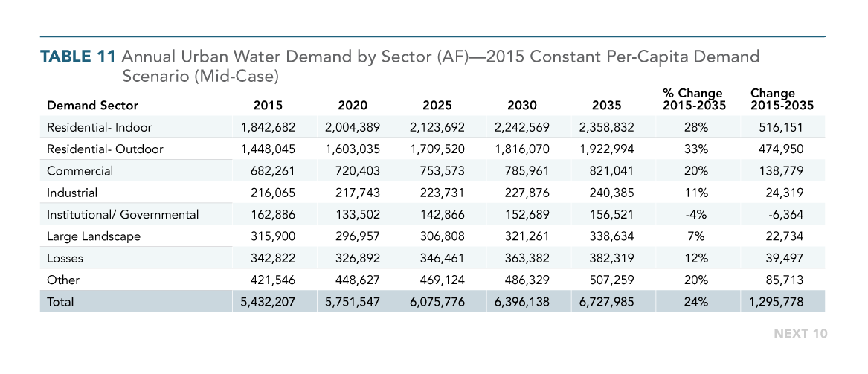Select Institutional/ Governmental row label

coord(123,215)
